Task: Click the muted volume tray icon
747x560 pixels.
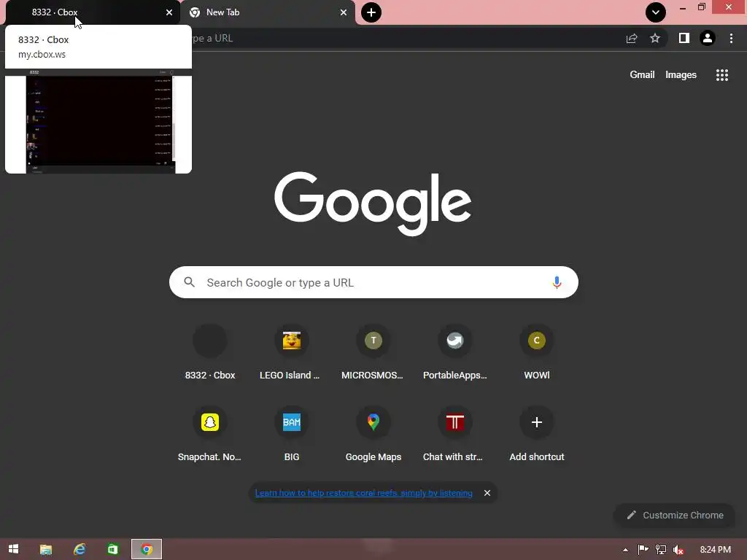Action: tap(678, 550)
